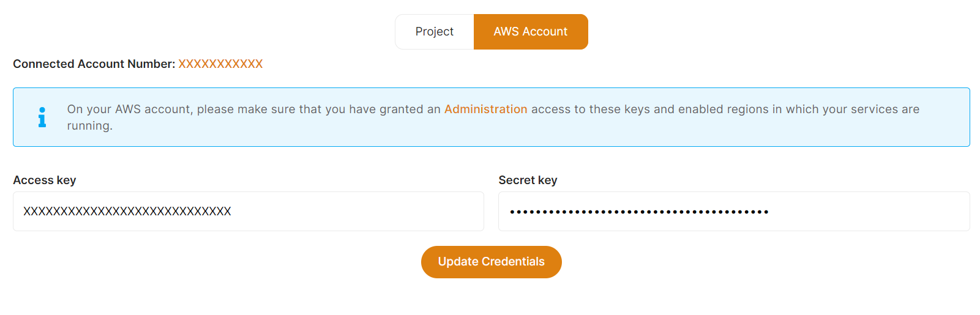
Task: Click the word "running." in the notice
Action: [90, 126]
